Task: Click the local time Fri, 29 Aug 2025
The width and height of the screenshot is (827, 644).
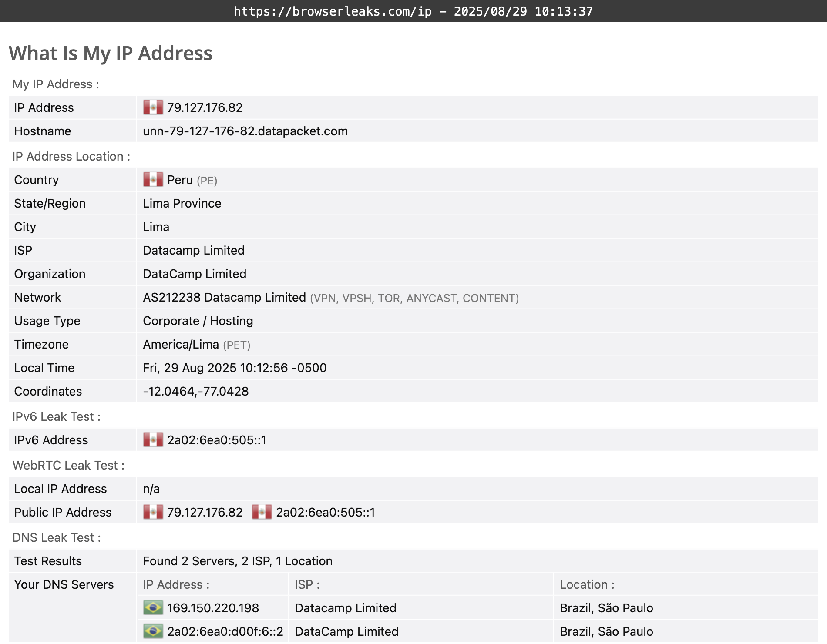Action: click(x=235, y=368)
